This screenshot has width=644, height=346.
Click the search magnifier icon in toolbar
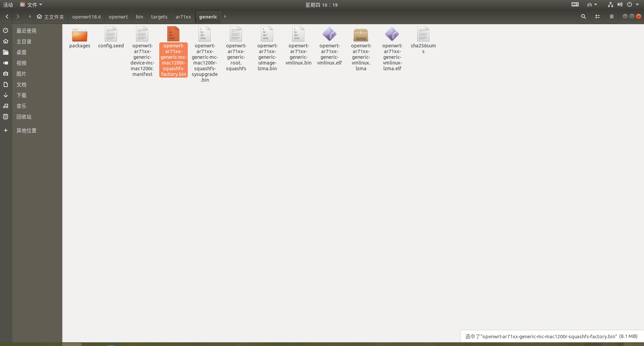click(x=583, y=16)
